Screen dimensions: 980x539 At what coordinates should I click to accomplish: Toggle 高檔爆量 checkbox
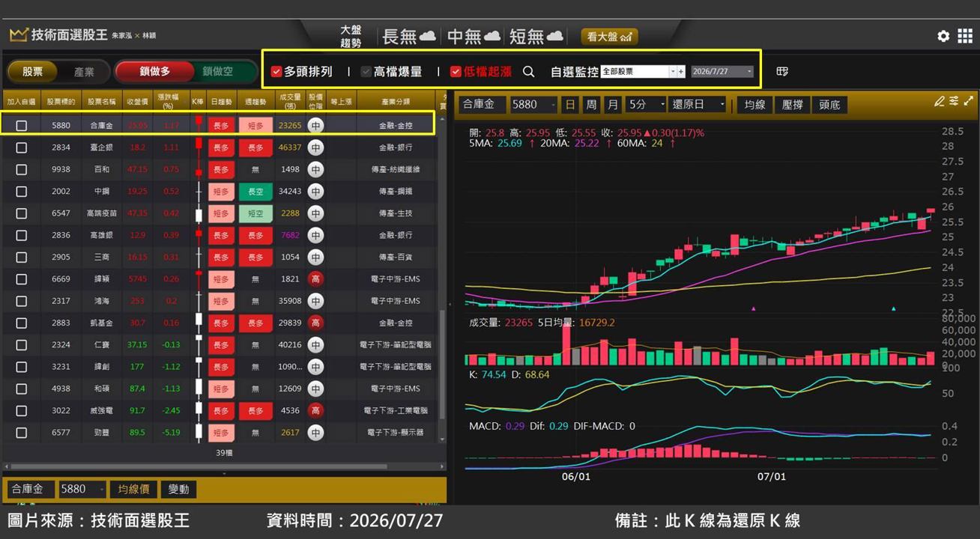pyautogui.click(x=366, y=72)
